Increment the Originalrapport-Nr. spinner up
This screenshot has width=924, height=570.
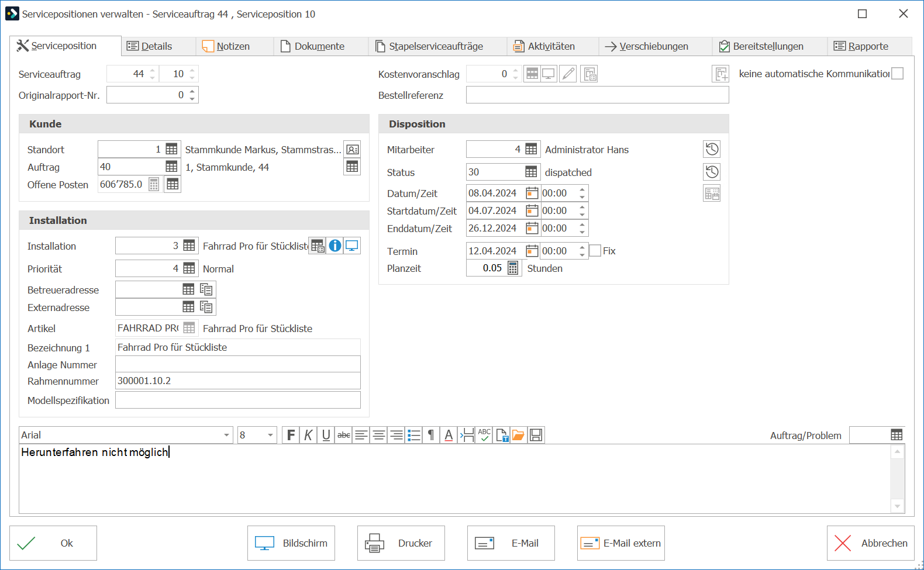[192, 91]
